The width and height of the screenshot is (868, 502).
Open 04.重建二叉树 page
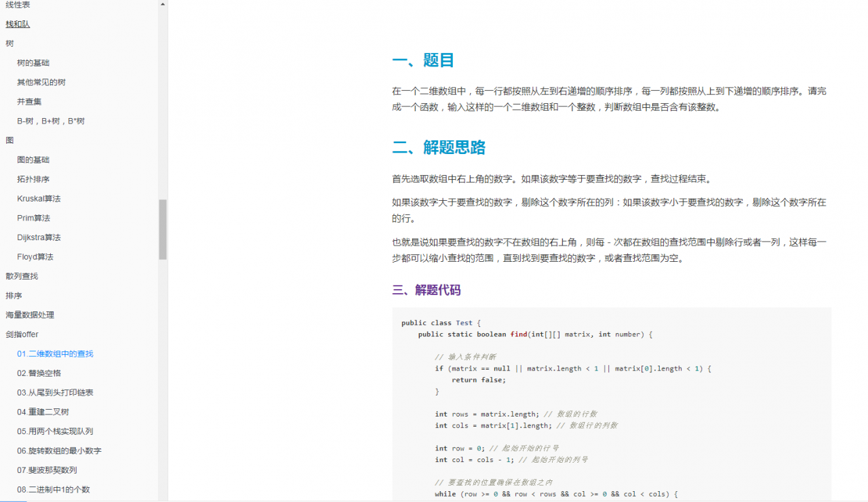pyautogui.click(x=43, y=412)
